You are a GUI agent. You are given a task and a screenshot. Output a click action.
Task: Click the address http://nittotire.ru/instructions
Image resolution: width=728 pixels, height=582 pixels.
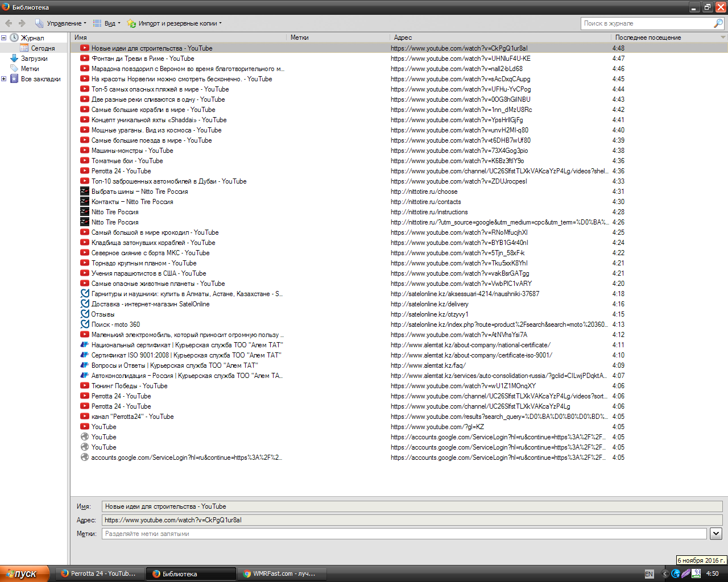pyautogui.click(x=429, y=211)
